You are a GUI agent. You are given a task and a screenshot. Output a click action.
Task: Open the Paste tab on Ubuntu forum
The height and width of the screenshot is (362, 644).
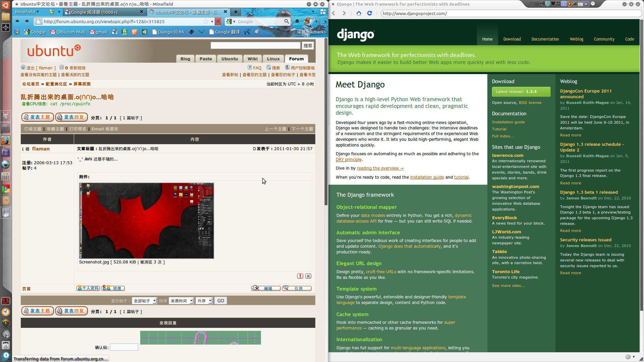point(206,59)
